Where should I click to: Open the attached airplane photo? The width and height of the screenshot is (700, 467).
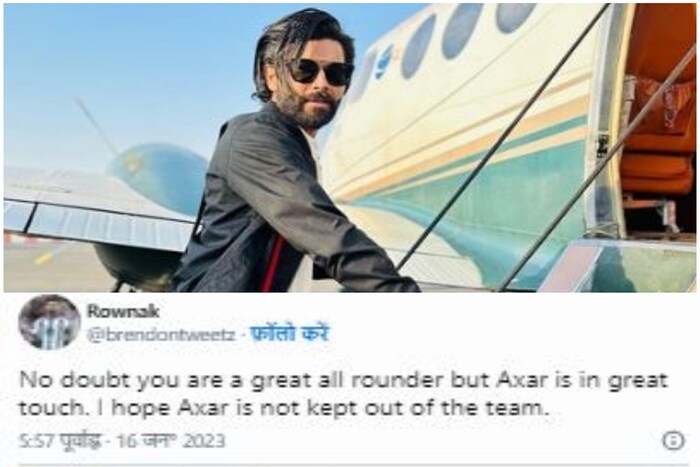[x=350, y=148]
